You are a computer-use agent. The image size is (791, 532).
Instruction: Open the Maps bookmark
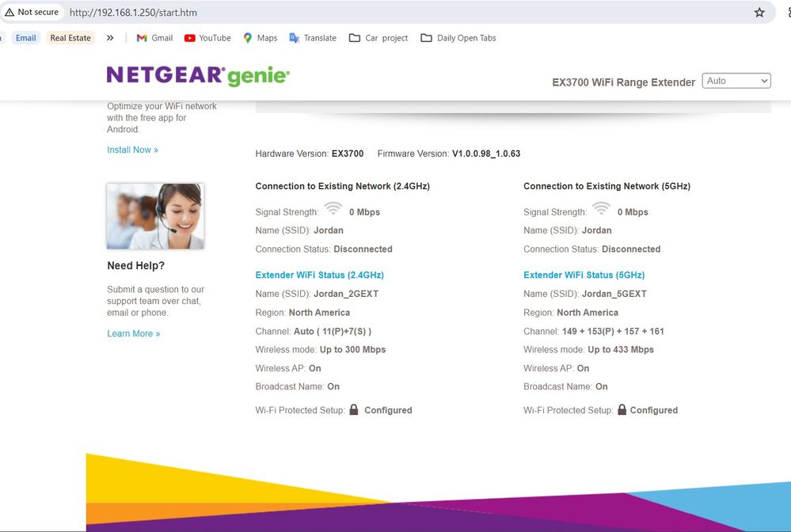click(260, 38)
